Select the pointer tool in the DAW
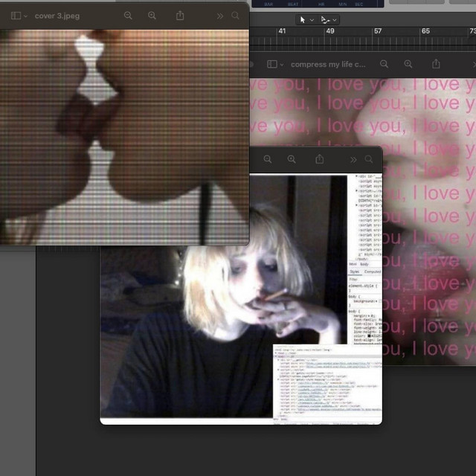 pos(303,20)
